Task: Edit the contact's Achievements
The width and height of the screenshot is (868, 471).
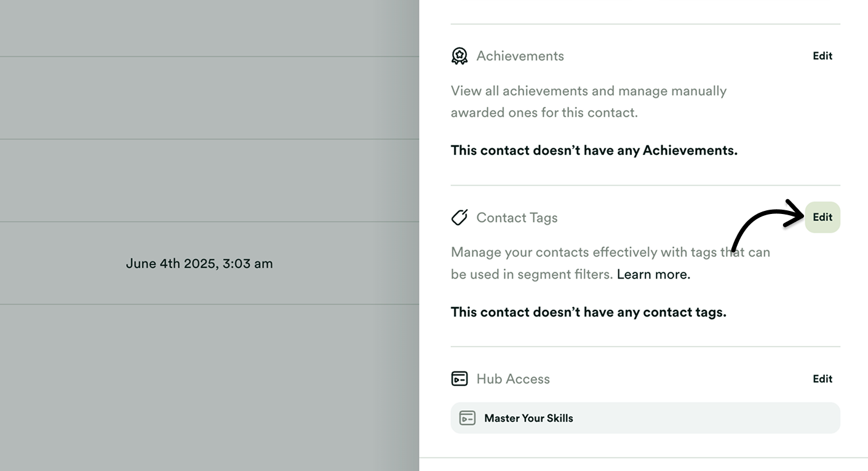Action: click(822, 55)
